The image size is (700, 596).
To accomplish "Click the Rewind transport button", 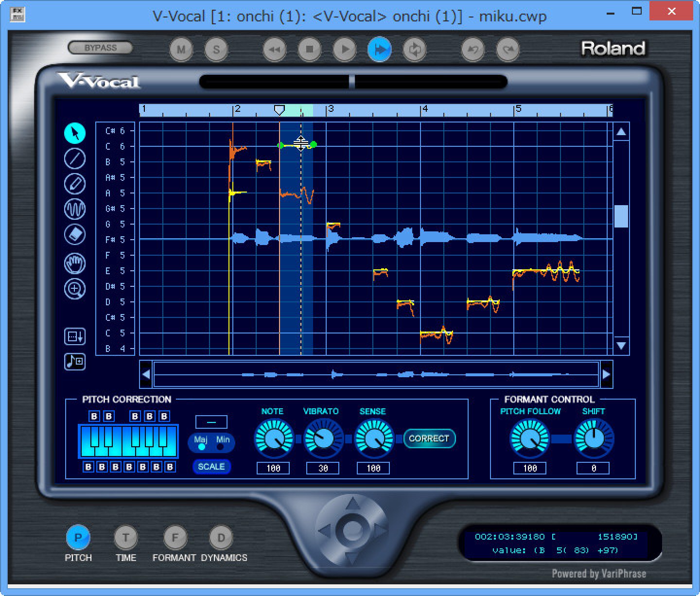I will 275,50.
